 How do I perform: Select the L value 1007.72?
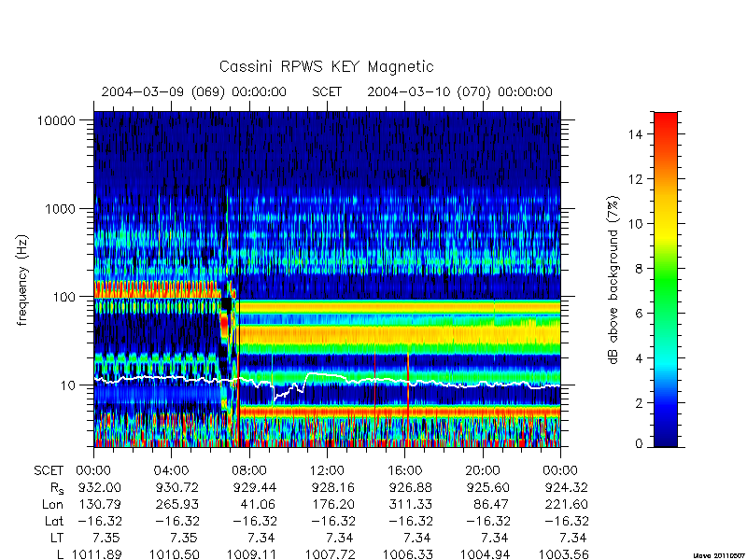tap(331, 554)
